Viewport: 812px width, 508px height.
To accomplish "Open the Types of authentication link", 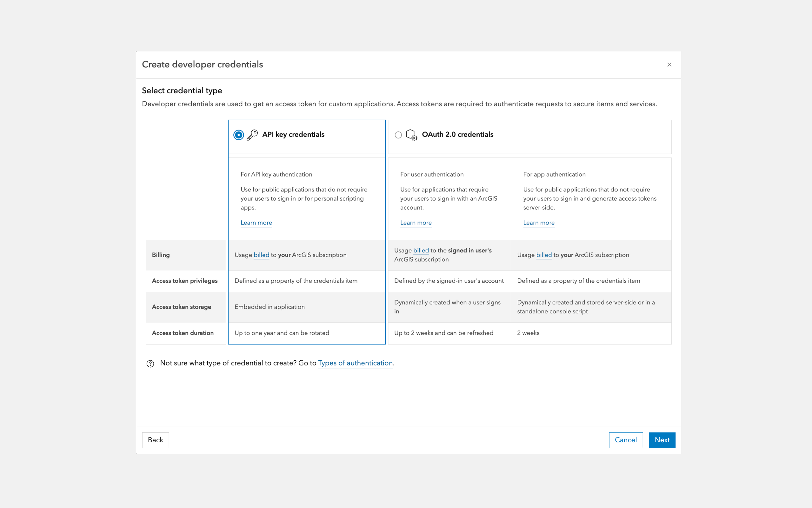I will [355, 363].
